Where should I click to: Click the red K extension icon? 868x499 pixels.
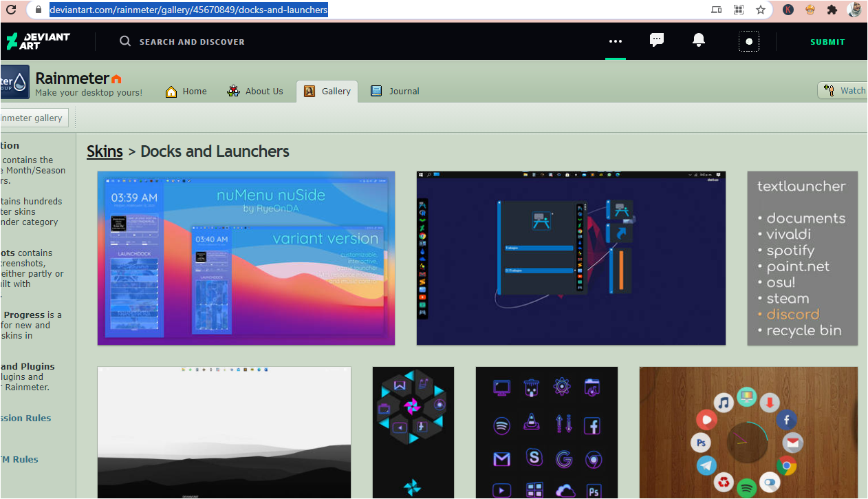coord(788,10)
